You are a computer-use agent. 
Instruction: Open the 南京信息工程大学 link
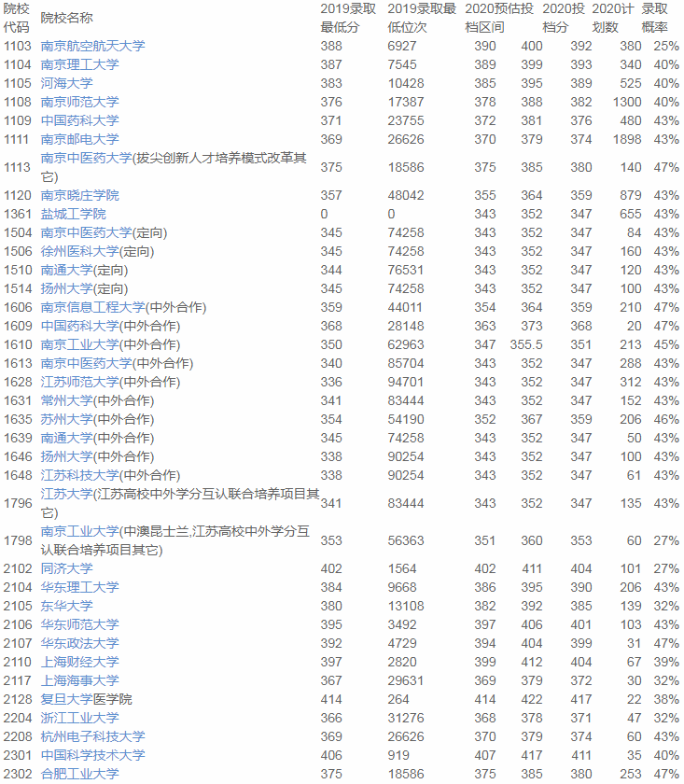point(93,307)
